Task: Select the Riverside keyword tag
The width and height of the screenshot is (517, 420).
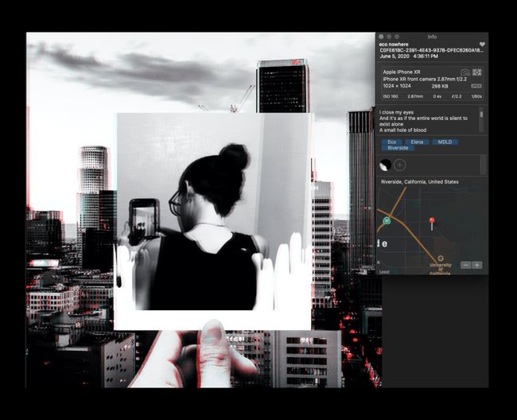Action: click(398, 148)
